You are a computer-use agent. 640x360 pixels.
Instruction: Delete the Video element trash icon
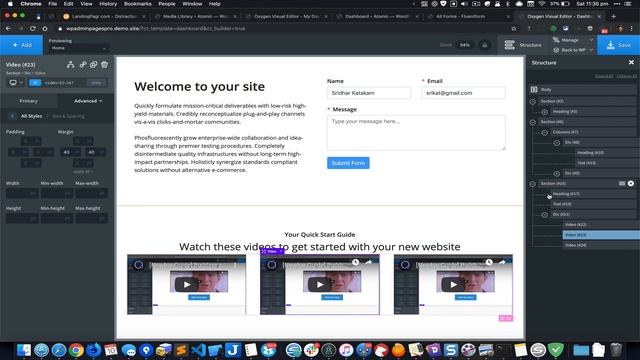tap(104, 64)
